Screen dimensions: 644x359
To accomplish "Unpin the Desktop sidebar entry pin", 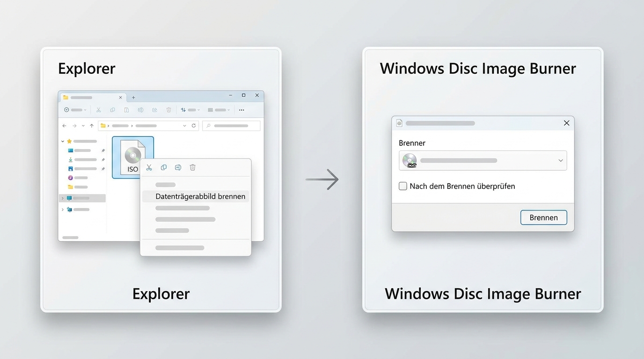I will coord(103,151).
